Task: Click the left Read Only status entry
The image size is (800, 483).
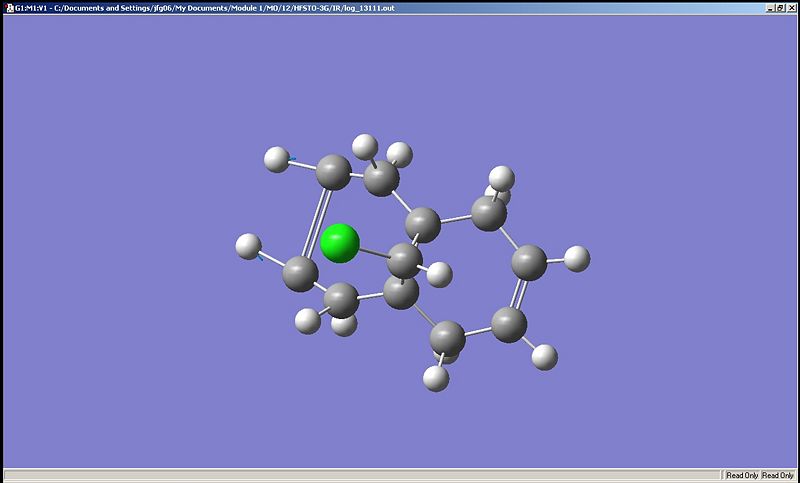Action: pyautogui.click(x=742, y=475)
